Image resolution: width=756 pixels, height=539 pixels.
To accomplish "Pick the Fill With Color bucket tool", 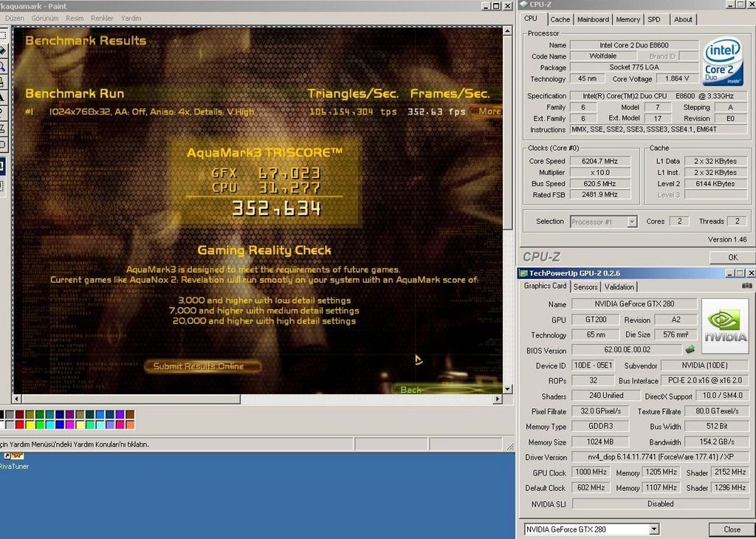I will tap(2, 51).
